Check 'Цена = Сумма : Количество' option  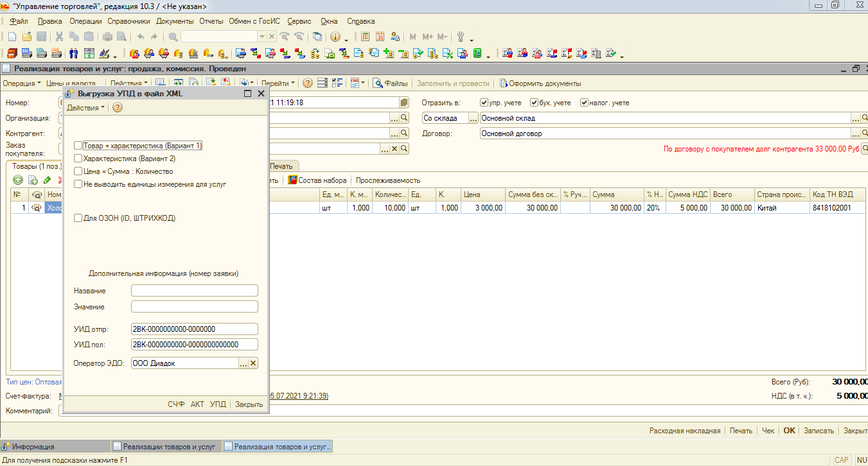pos(78,171)
